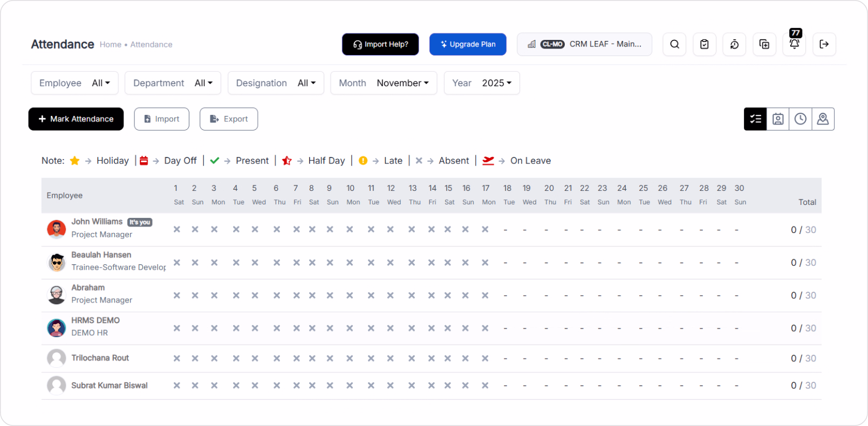The image size is (868, 426).
Task: Click the Mark Attendance button
Action: [76, 119]
